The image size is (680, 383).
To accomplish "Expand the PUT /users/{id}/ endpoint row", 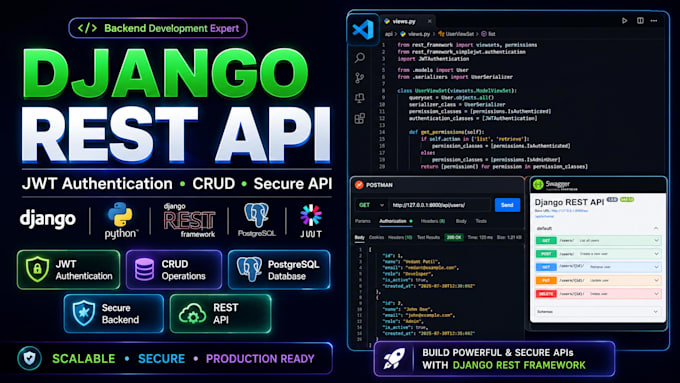I will coord(598,281).
